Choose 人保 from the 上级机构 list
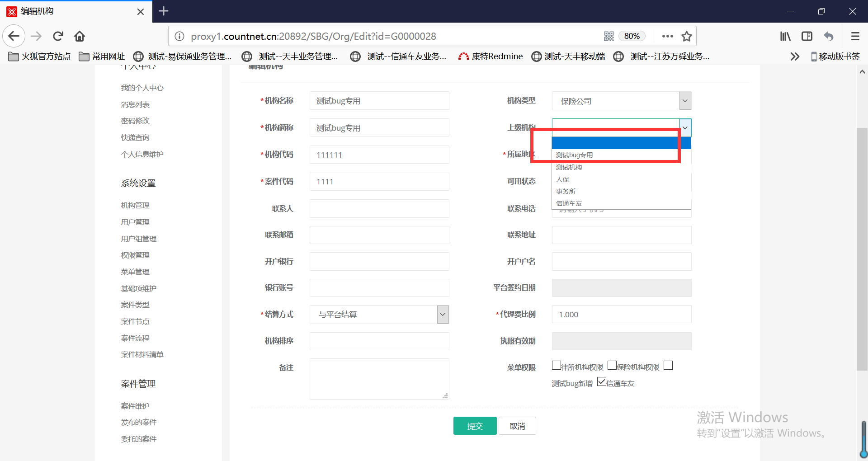868x461 pixels. [x=621, y=179]
